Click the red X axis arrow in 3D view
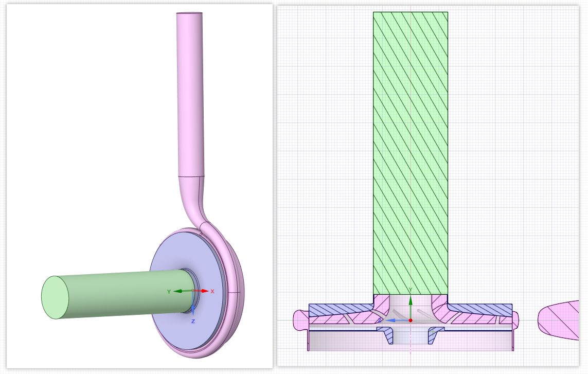Viewport: 588px width, 374px height. click(205, 291)
